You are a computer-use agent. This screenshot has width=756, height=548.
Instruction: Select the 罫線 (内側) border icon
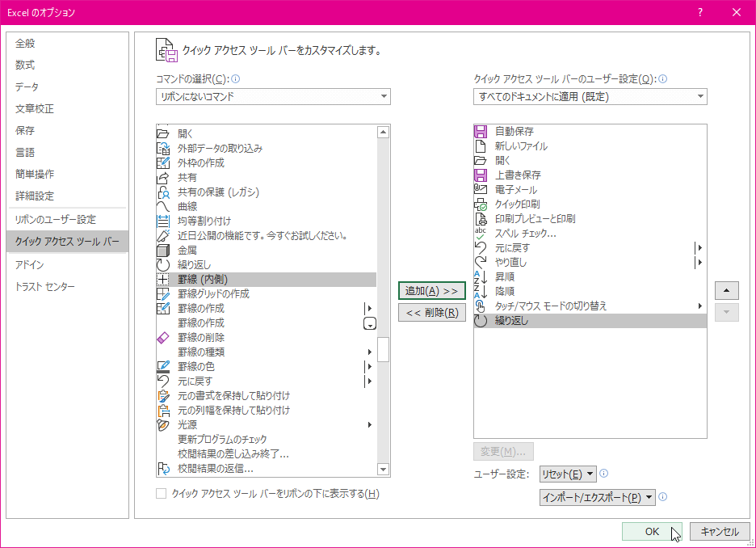163,280
